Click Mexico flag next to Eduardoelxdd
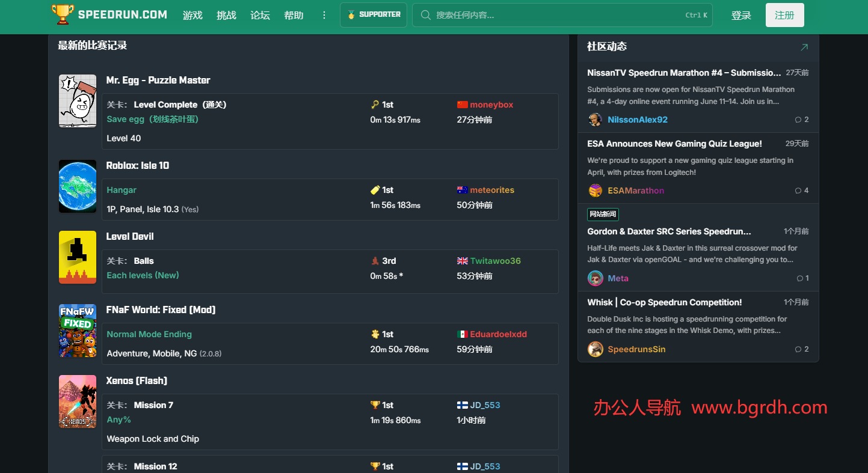868x473 pixels. click(462, 334)
